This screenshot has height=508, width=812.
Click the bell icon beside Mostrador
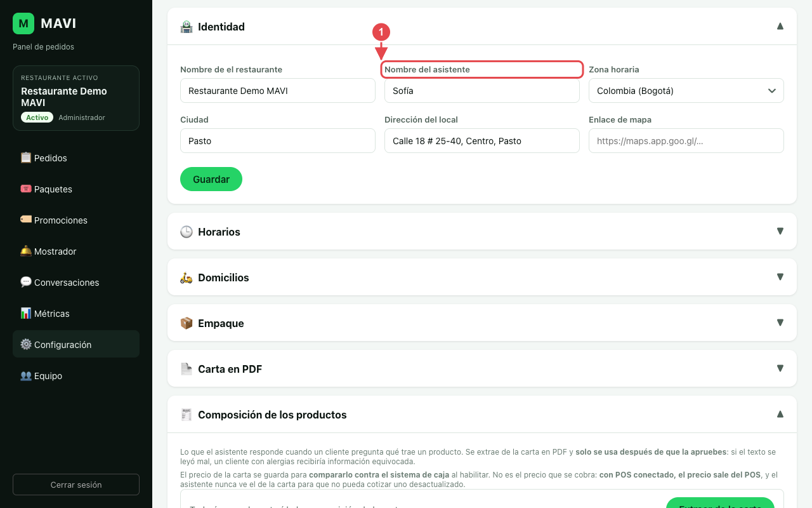pos(26,251)
